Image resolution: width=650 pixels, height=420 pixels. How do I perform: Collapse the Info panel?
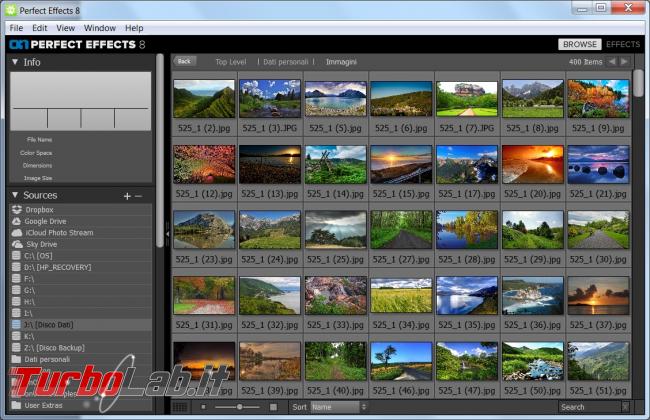(15, 62)
